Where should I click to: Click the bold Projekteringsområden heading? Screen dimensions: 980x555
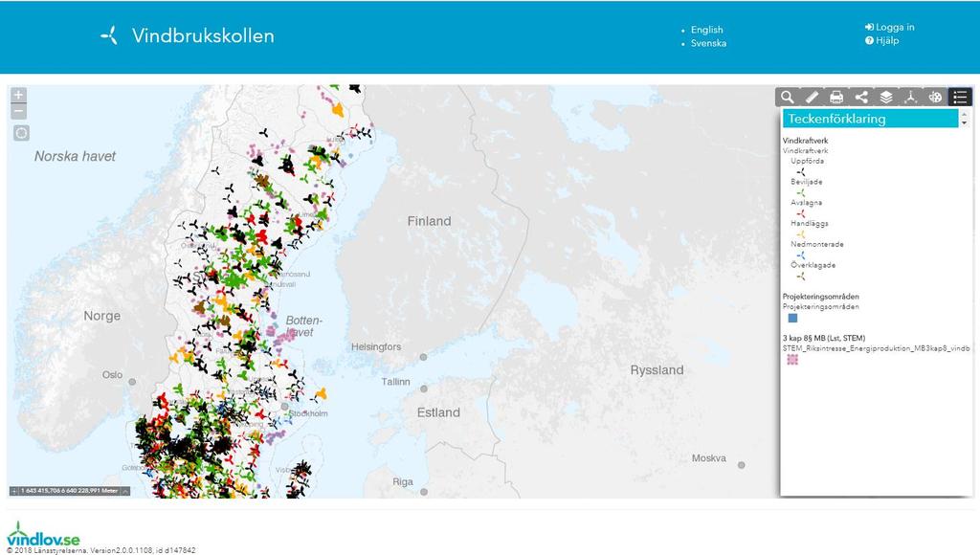click(x=820, y=297)
